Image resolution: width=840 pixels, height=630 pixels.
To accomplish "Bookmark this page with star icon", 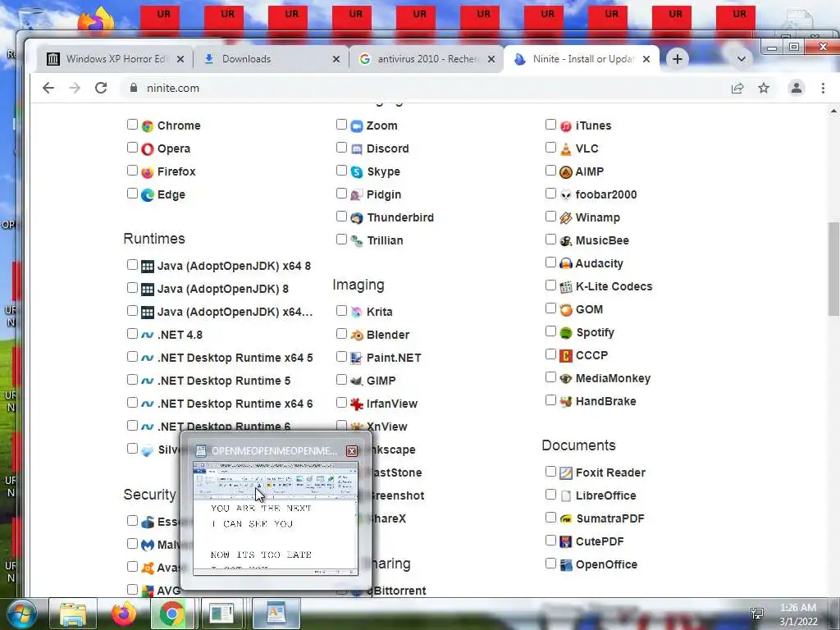I will pyautogui.click(x=764, y=88).
